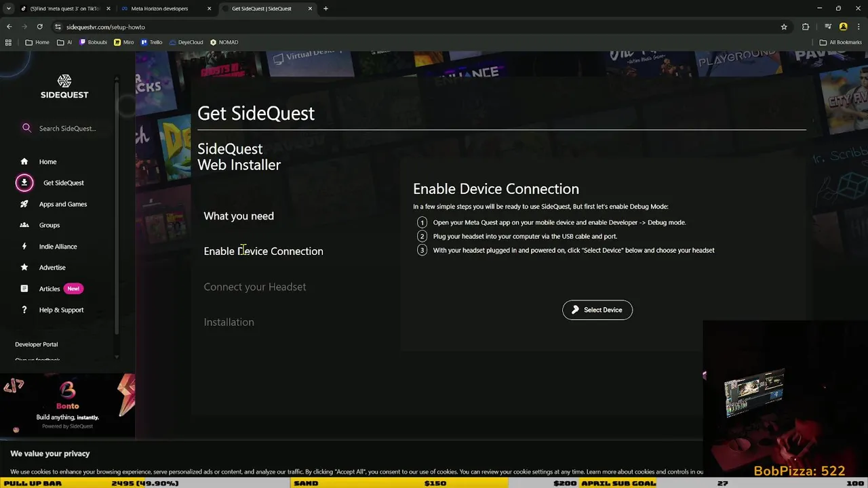Select the Installation step
Viewport: 868px width, 488px height.
(229, 322)
